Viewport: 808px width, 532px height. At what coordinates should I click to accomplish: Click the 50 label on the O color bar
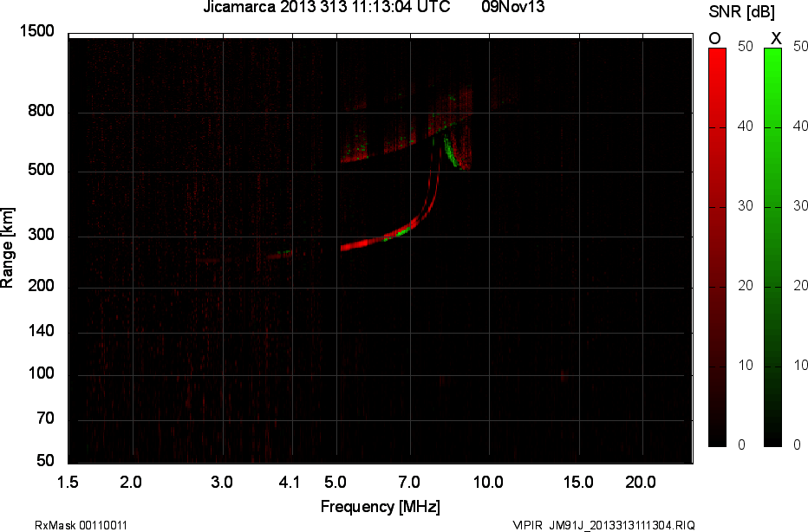[745, 46]
